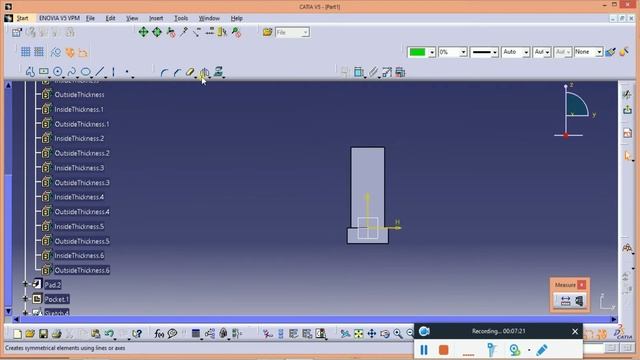Open the None layer dropdown
Screen dimensions: 640x360
599,52
